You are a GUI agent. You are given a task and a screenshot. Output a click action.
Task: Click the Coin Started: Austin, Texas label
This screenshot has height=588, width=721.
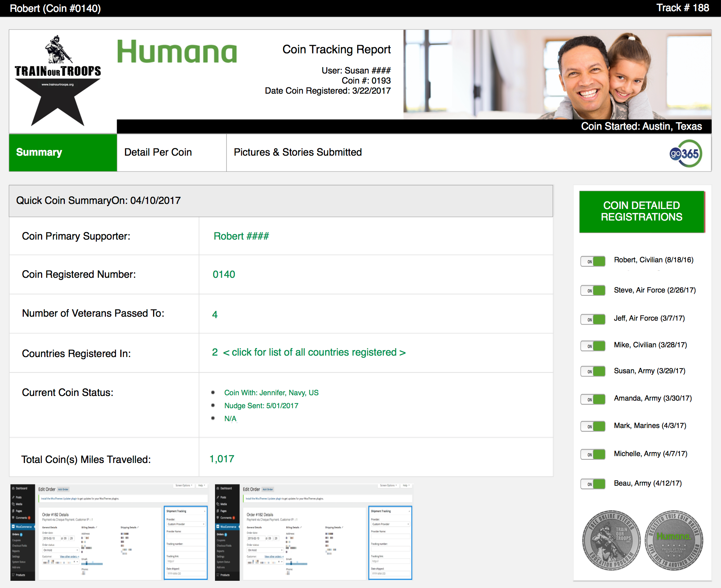point(641,126)
